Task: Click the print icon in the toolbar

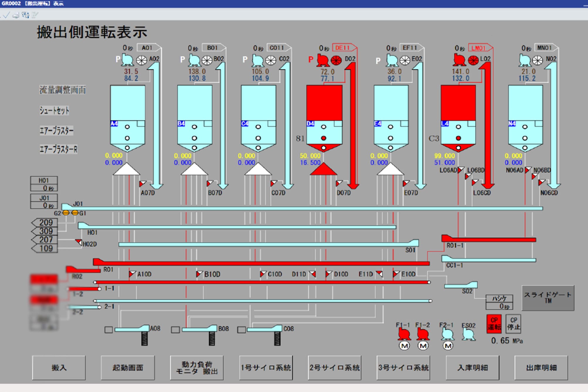Action: 16,15
